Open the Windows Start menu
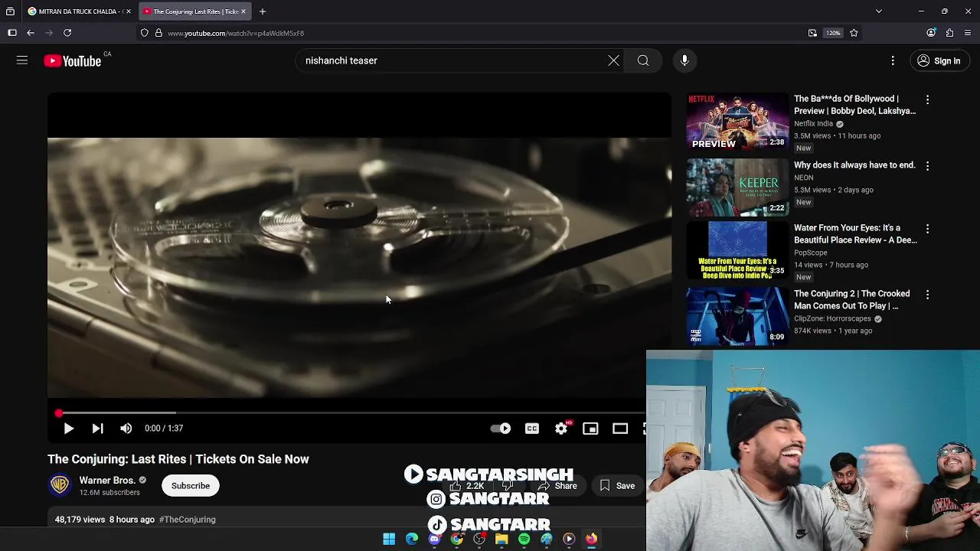 (x=389, y=539)
